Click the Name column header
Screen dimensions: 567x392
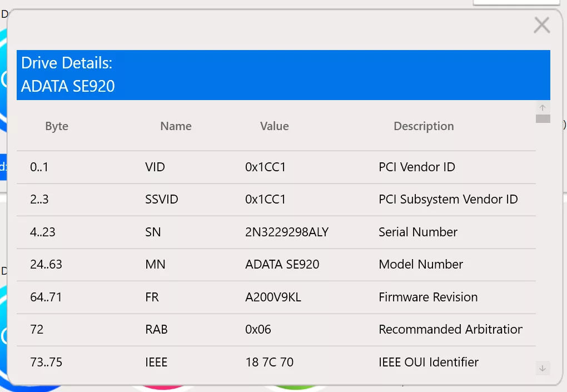pyautogui.click(x=176, y=126)
